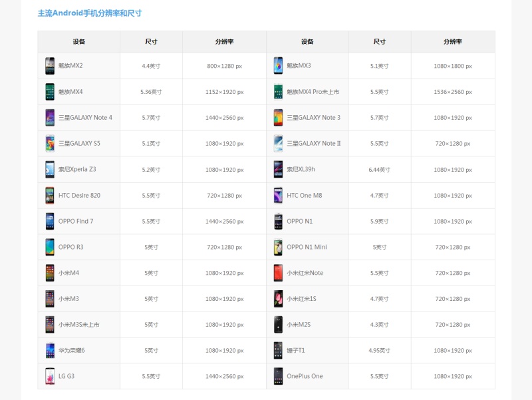Click the 5.2英寸 size cell
Viewport: 532px width, 400px height.
point(151,170)
